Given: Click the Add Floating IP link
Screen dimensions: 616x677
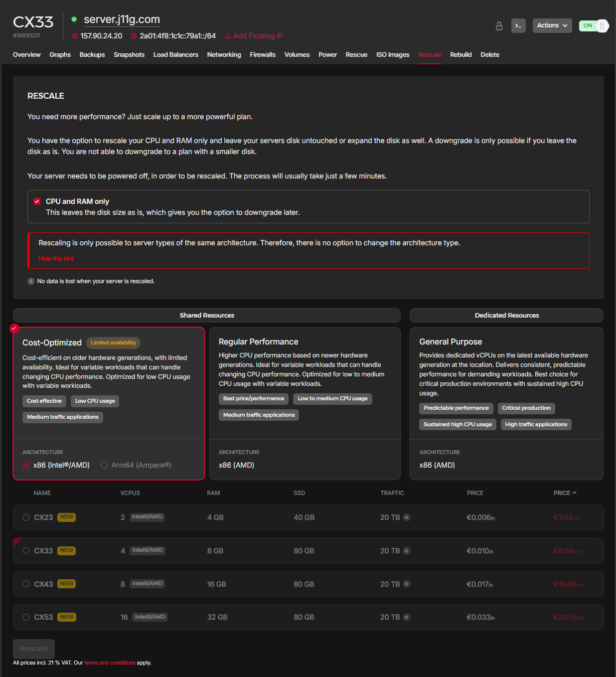Looking at the screenshot, I should coord(258,36).
